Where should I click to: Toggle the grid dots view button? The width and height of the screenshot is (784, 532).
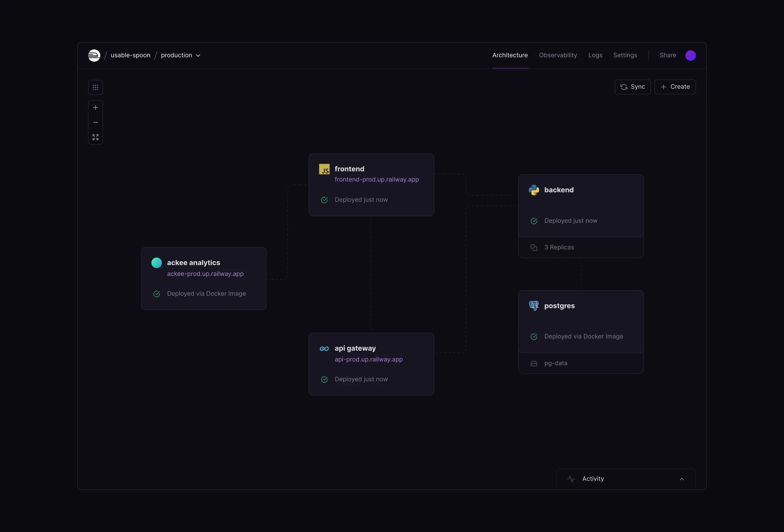point(95,87)
